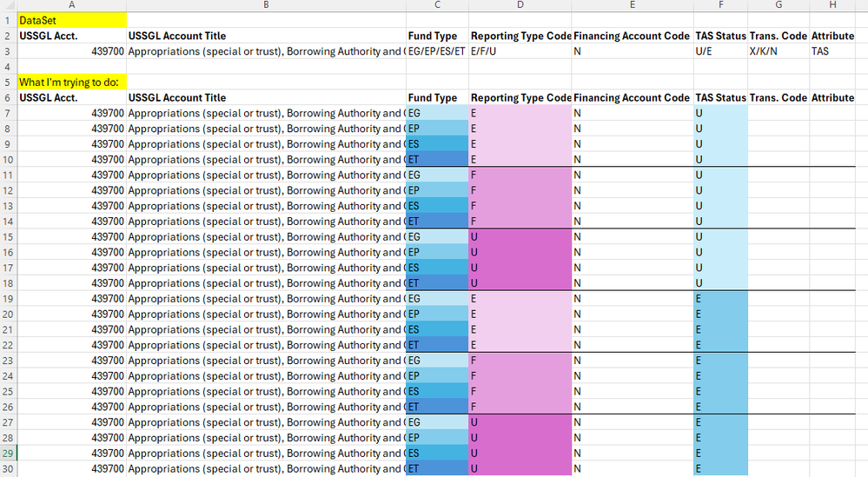Click 'USSGL Acct.' header in row 6
The width and height of the screenshot is (868, 477).
pos(72,98)
